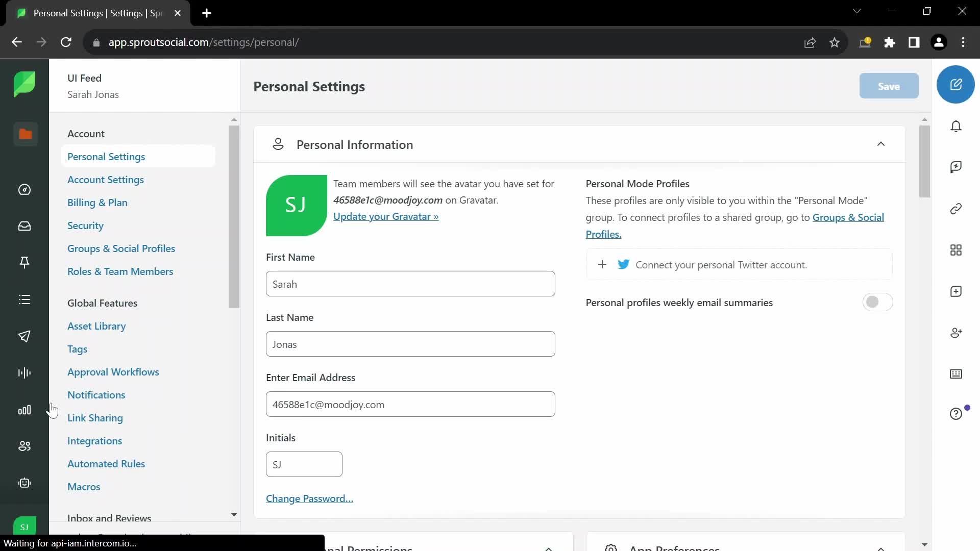Open the Publishing paper plane icon
The image size is (980, 551).
[24, 336]
